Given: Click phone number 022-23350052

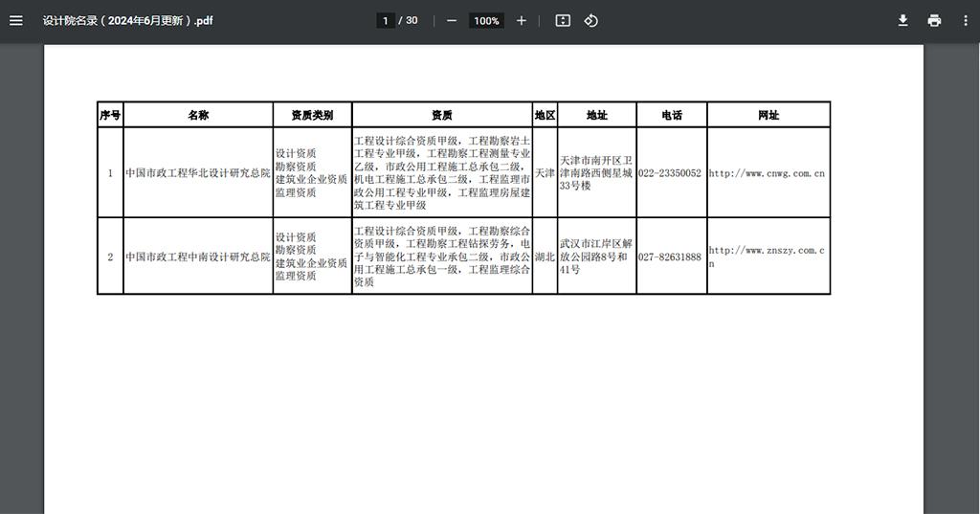Looking at the screenshot, I should pyautogui.click(x=669, y=173).
